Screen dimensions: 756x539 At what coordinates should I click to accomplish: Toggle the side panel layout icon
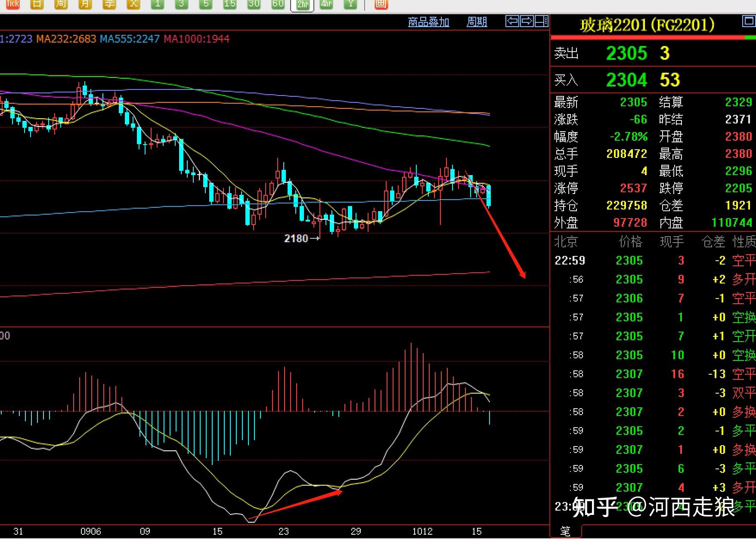pos(541,21)
